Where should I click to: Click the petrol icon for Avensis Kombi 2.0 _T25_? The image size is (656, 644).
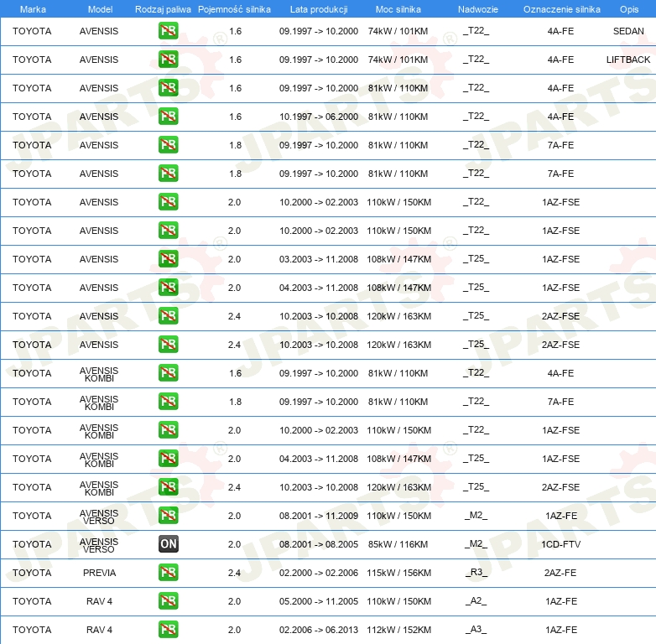[x=168, y=459]
